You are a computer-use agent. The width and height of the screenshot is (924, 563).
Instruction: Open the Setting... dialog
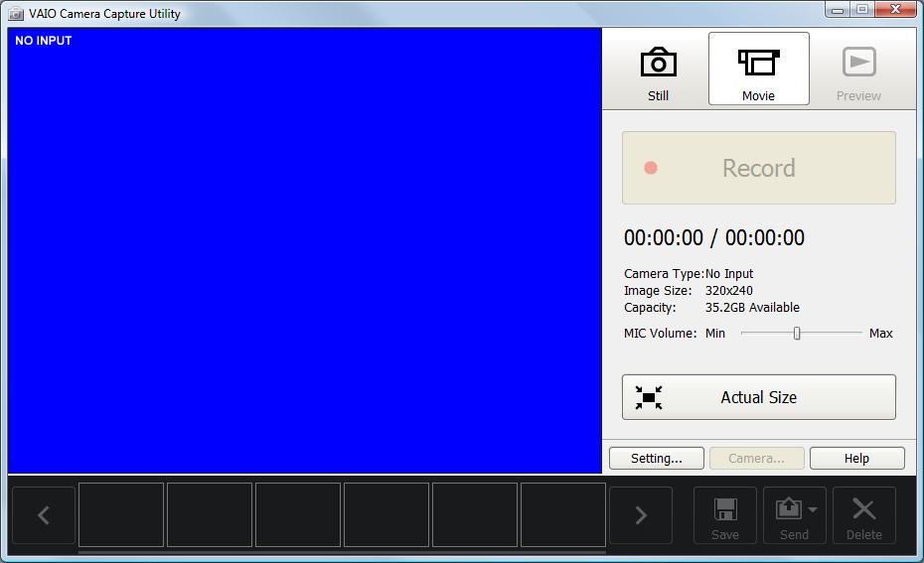(x=657, y=458)
